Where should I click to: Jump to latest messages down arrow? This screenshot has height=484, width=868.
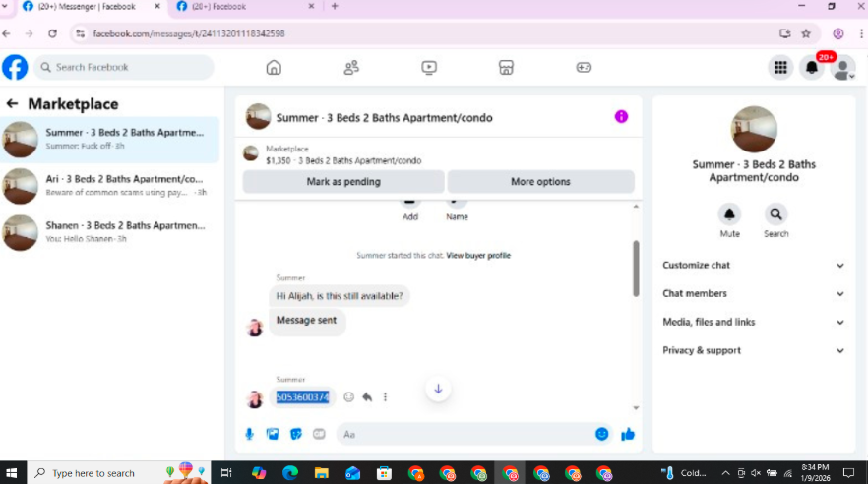coord(438,389)
